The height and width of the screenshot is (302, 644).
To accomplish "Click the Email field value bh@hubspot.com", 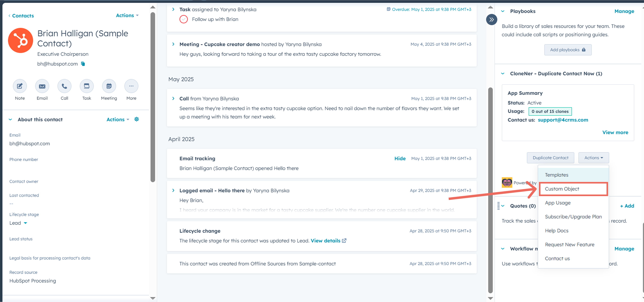I will point(30,144).
